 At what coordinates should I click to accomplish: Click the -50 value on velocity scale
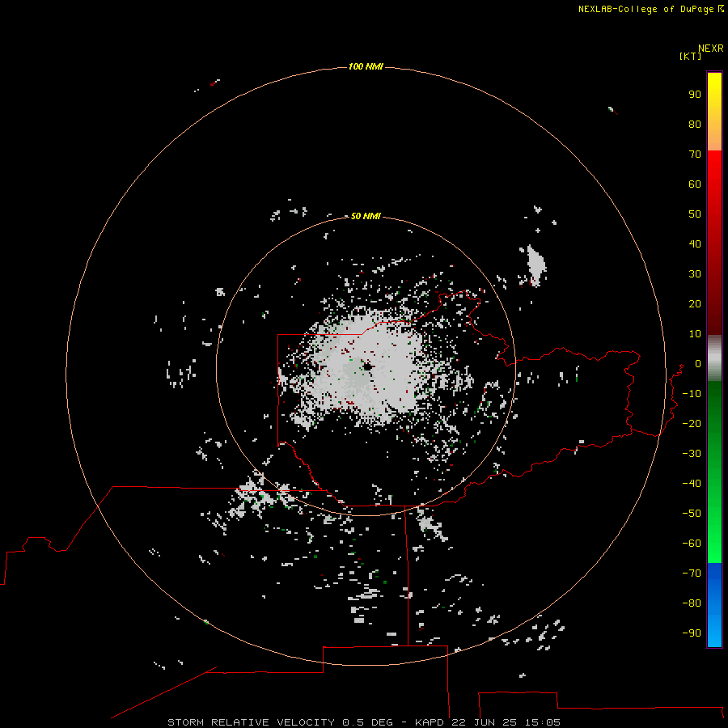[x=692, y=513]
